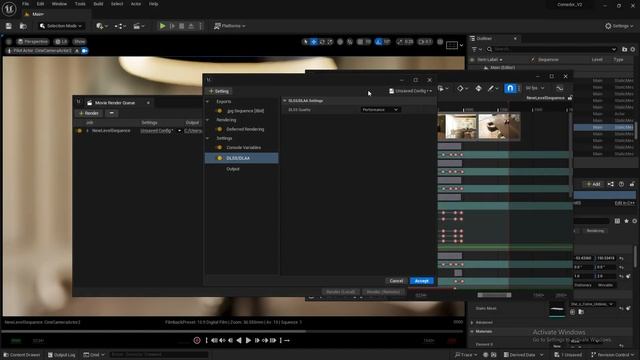Viewport: 640px width, 360px height.
Task: Open the Tools menu
Action: [80, 4]
